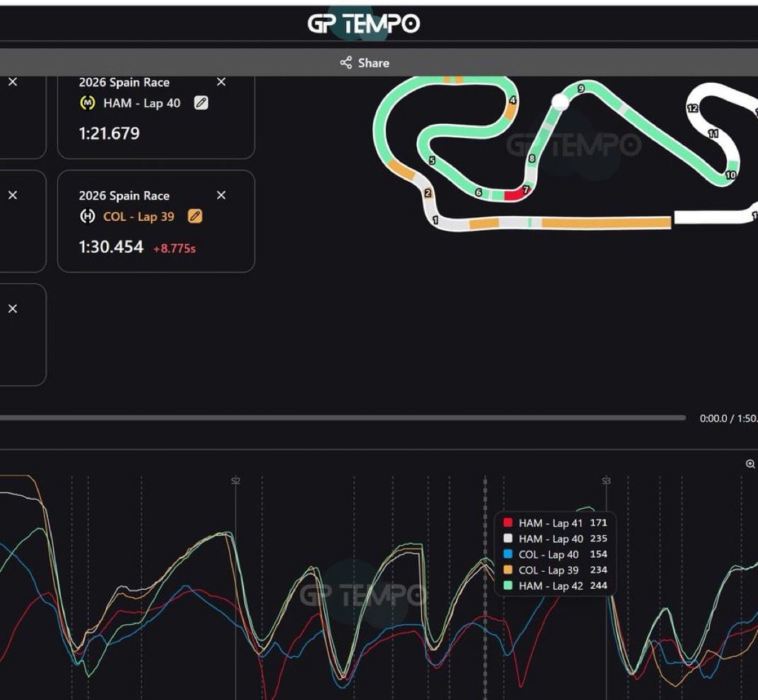
Task: Click green HAM Lap 42 legend swatch
Action: pos(507,585)
